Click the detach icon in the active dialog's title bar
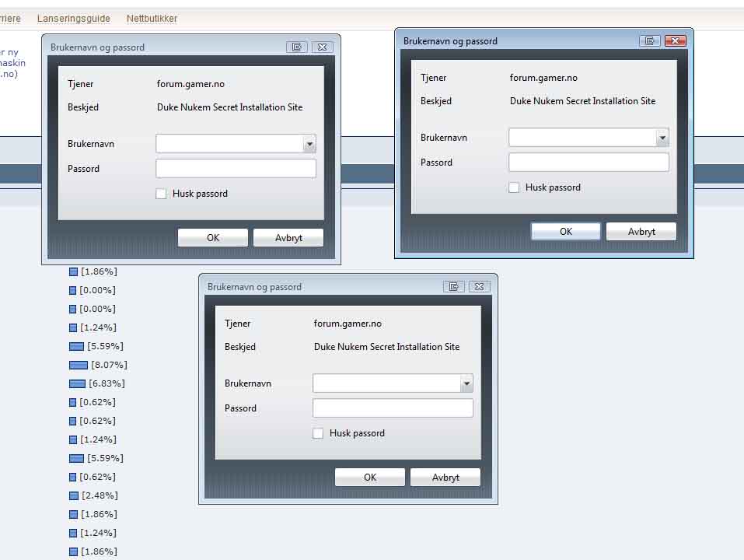This screenshot has height=560, width=744. click(650, 40)
